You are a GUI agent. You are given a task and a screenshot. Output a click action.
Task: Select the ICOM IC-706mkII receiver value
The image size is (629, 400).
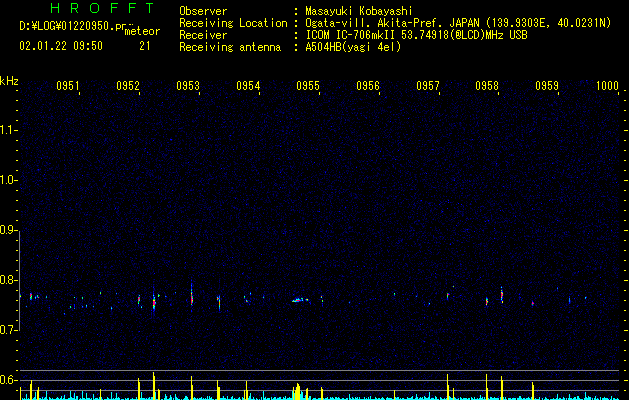(416, 35)
